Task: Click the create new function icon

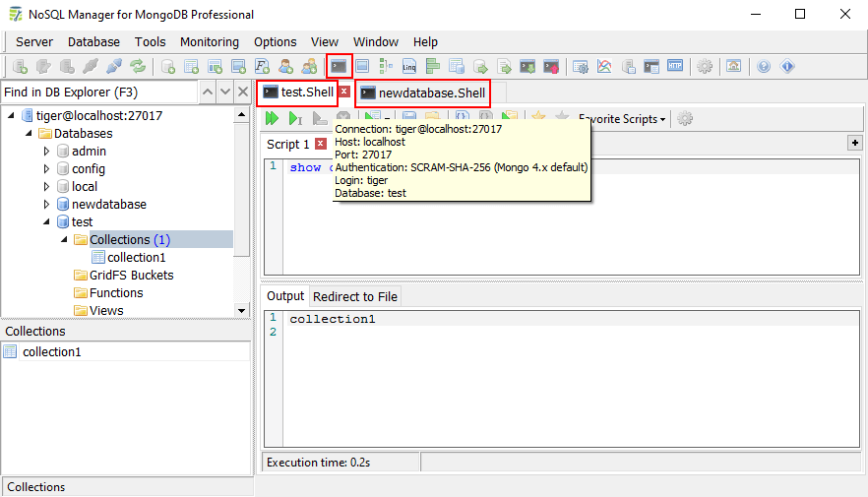Action: pos(262,66)
